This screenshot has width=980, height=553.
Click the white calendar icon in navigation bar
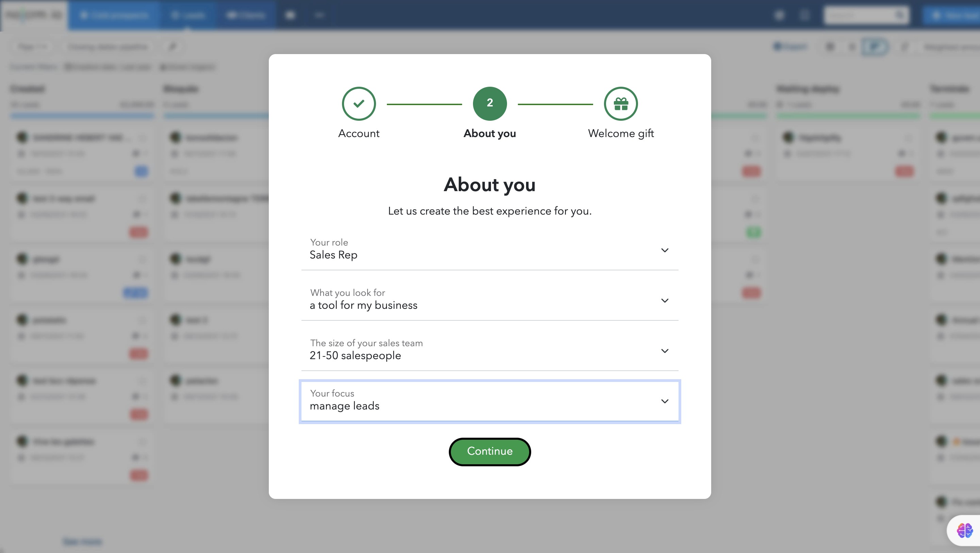click(x=290, y=15)
